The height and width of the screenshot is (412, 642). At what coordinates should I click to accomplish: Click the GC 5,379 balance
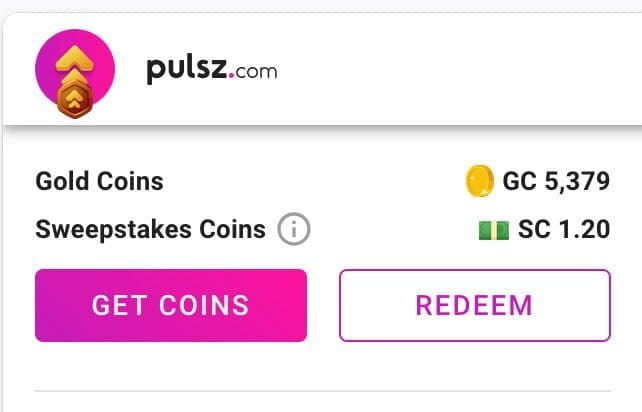(x=556, y=181)
